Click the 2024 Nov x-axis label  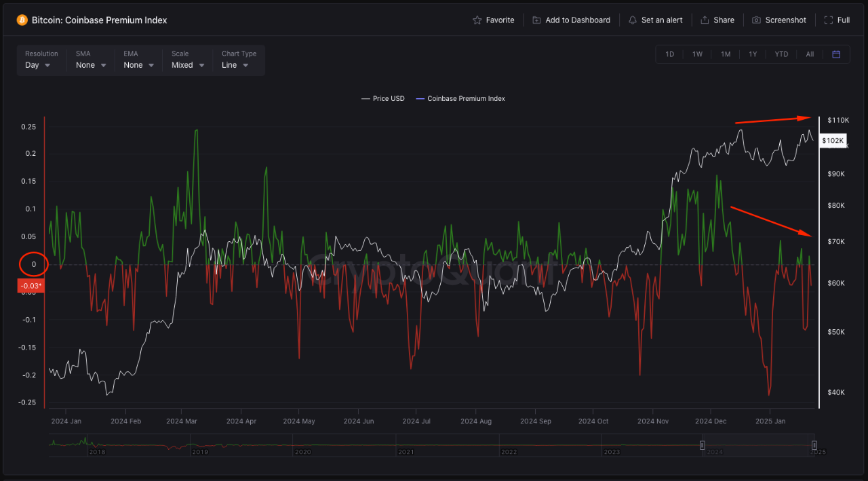[654, 421]
